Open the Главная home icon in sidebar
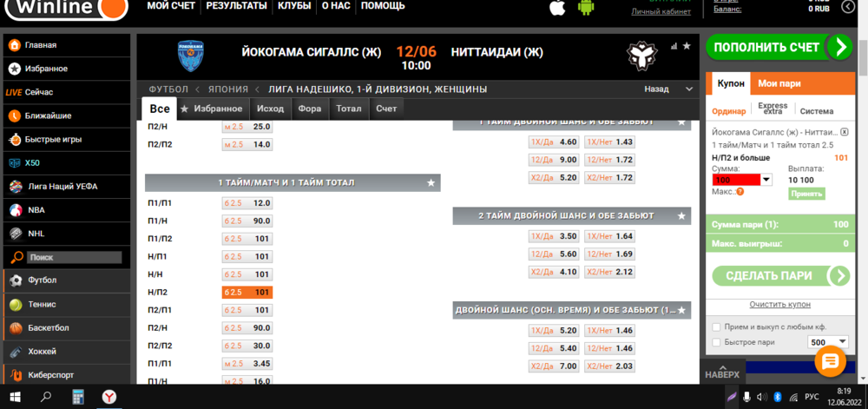The height and width of the screenshot is (409, 868). [15, 45]
